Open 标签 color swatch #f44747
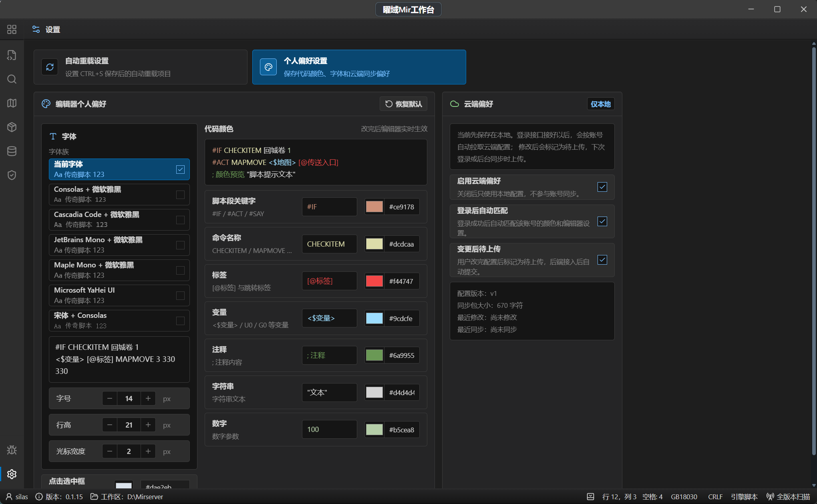817x504 pixels. 374,281
